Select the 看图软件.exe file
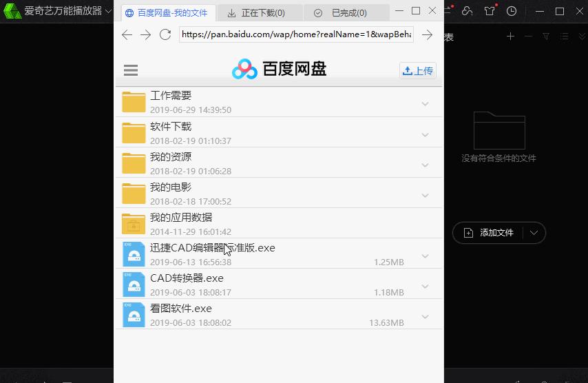 [279, 315]
